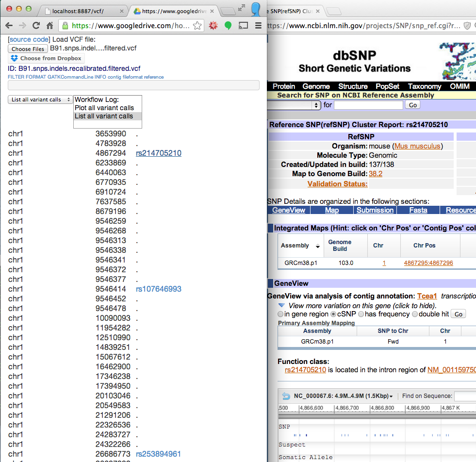Click the Go button next to search field
Image resolution: width=476 pixels, height=462 pixels.
click(412, 105)
